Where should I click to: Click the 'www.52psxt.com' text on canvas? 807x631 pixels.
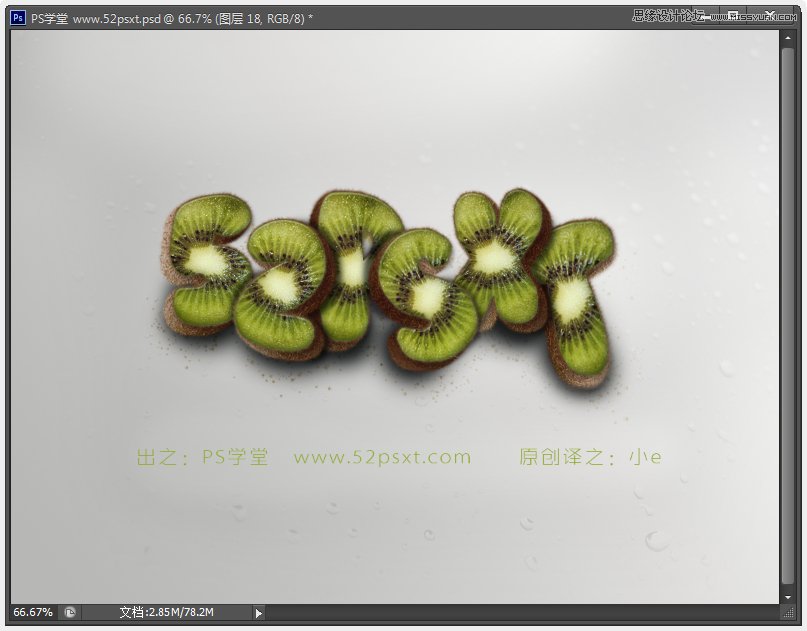382,457
